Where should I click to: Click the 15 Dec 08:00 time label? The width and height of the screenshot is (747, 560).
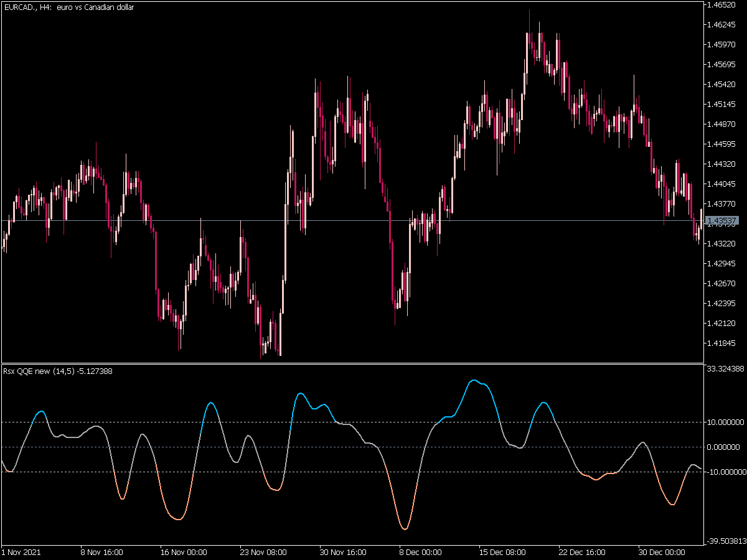click(502, 552)
